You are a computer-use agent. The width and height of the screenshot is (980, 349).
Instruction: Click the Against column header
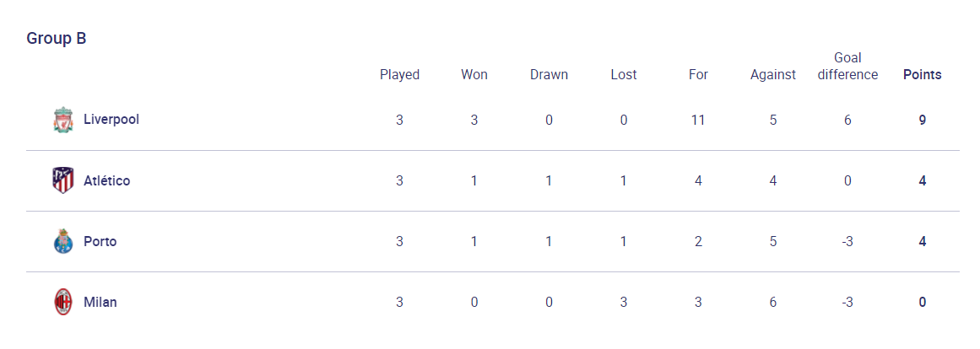point(773,75)
